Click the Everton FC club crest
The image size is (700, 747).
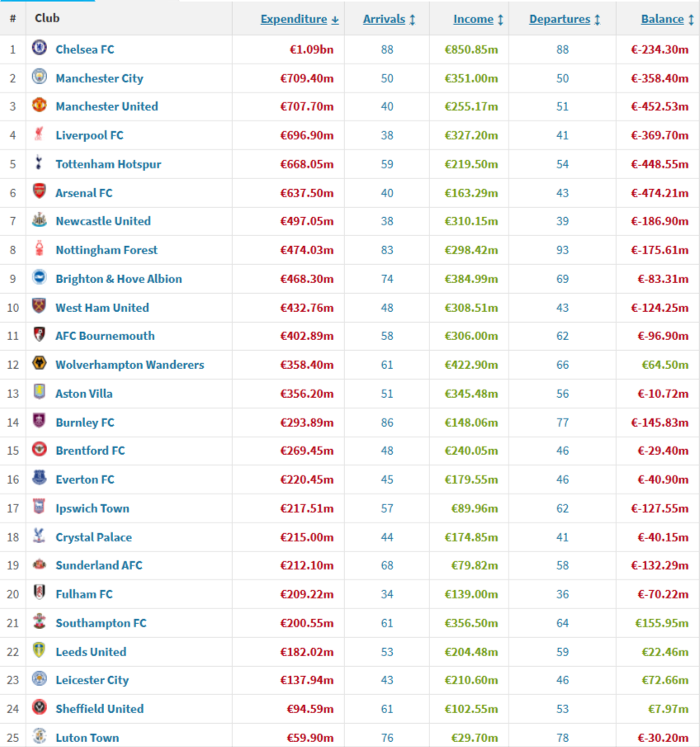39,478
